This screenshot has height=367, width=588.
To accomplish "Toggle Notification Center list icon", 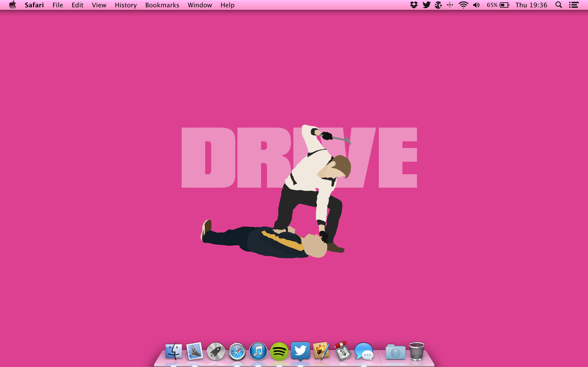I will [x=574, y=5].
